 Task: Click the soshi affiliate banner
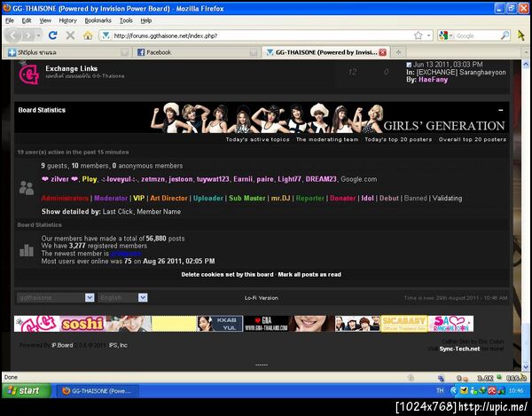[82, 324]
